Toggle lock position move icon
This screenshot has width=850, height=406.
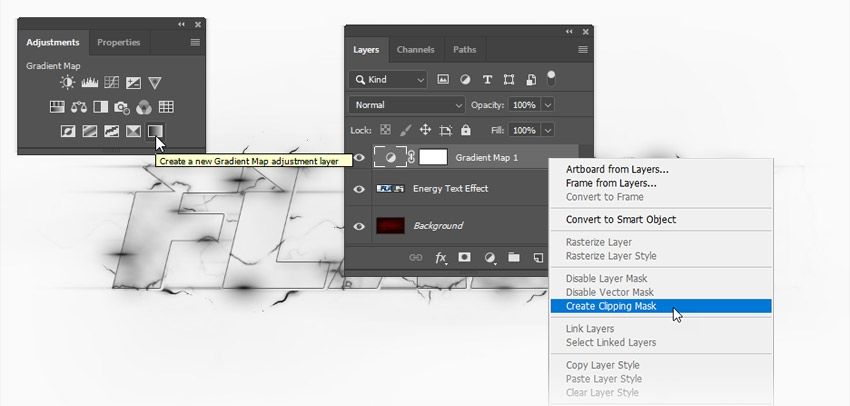[425, 130]
